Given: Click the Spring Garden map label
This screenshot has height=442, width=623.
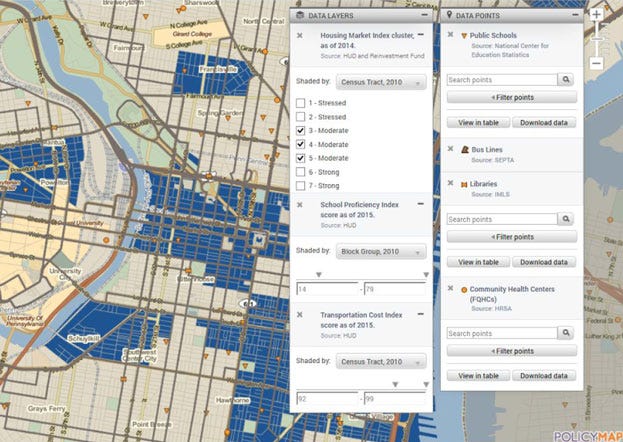Looking at the screenshot, I should [220, 113].
